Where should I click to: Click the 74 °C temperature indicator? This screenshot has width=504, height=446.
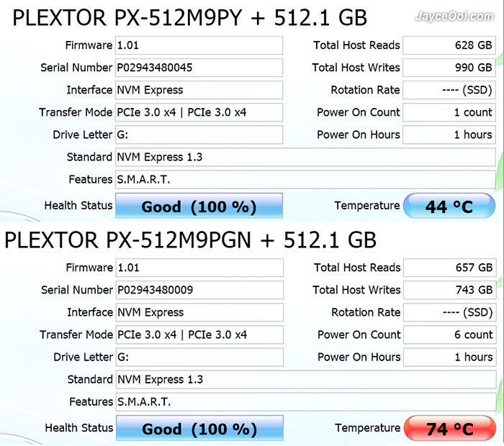click(450, 428)
